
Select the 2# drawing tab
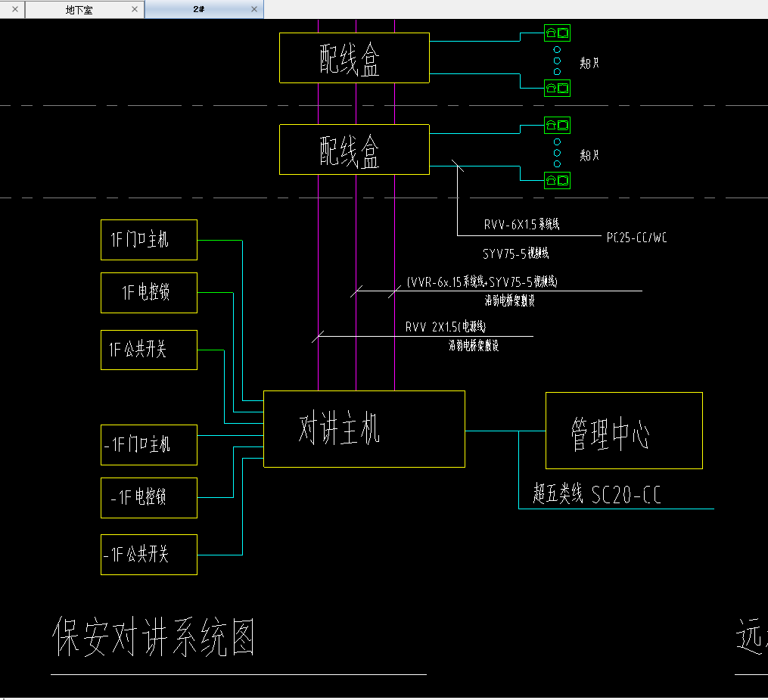(x=198, y=9)
